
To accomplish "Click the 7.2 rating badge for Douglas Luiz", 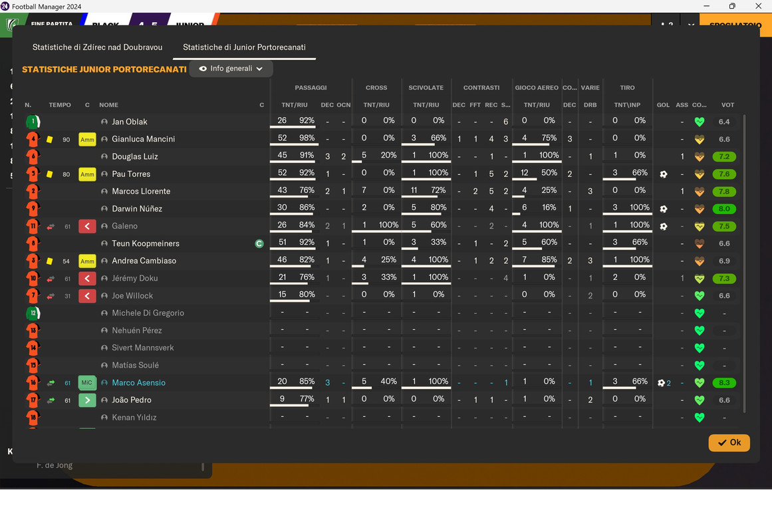I will 723,157.
